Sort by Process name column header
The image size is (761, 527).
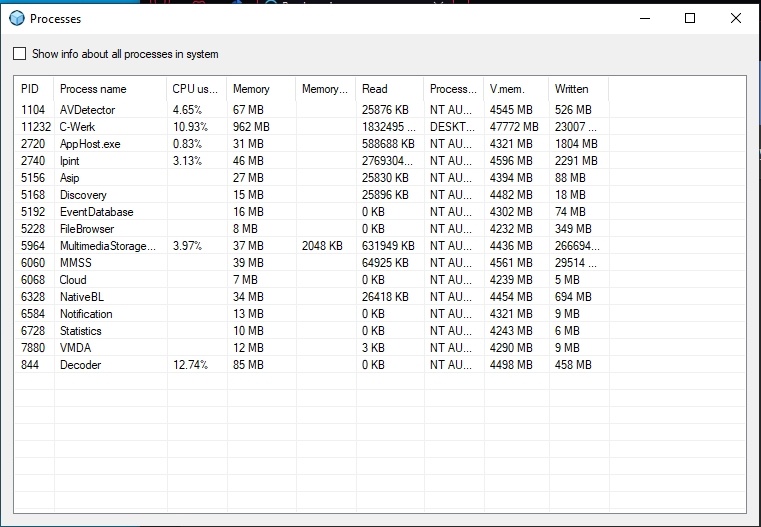point(93,89)
